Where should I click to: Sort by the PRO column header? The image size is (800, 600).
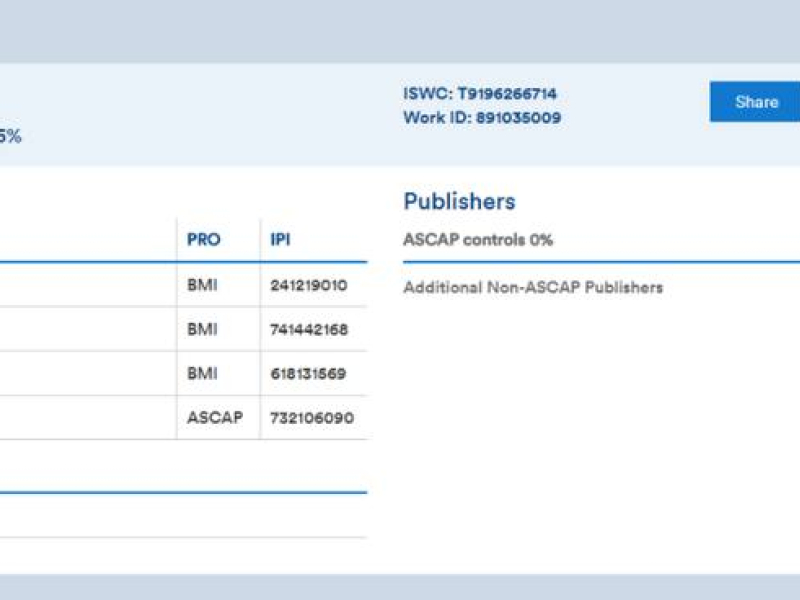pos(204,240)
